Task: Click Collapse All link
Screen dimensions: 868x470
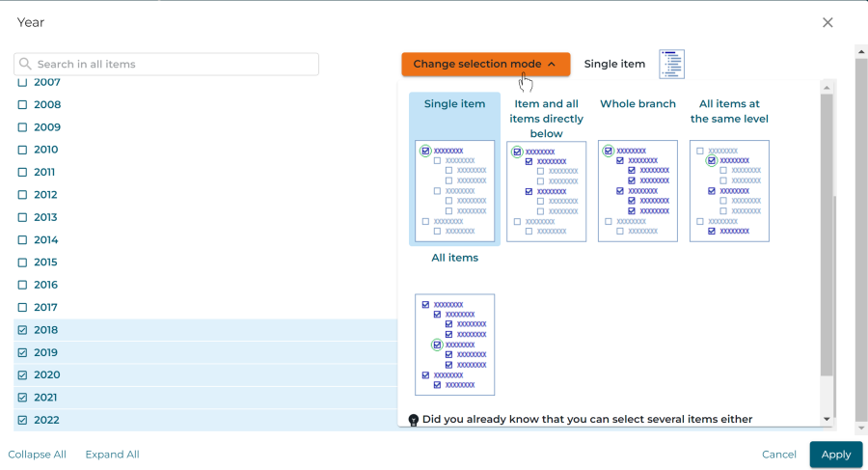Action: (38, 455)
